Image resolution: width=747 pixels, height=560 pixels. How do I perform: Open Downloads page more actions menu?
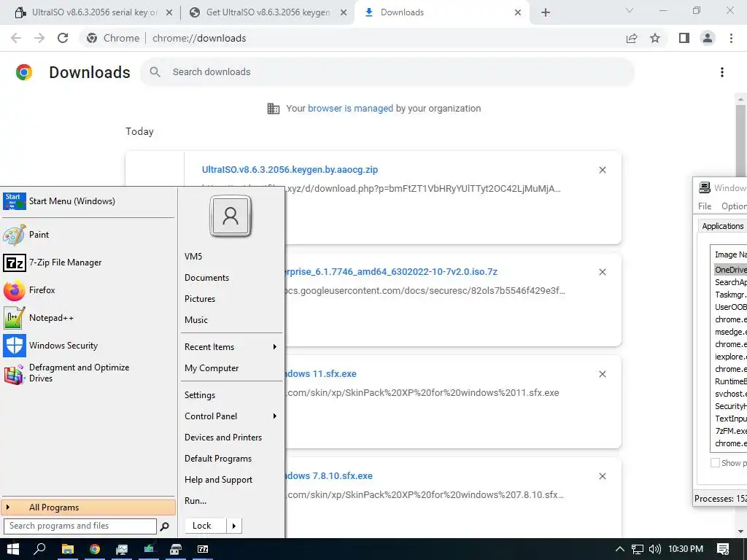722,72
